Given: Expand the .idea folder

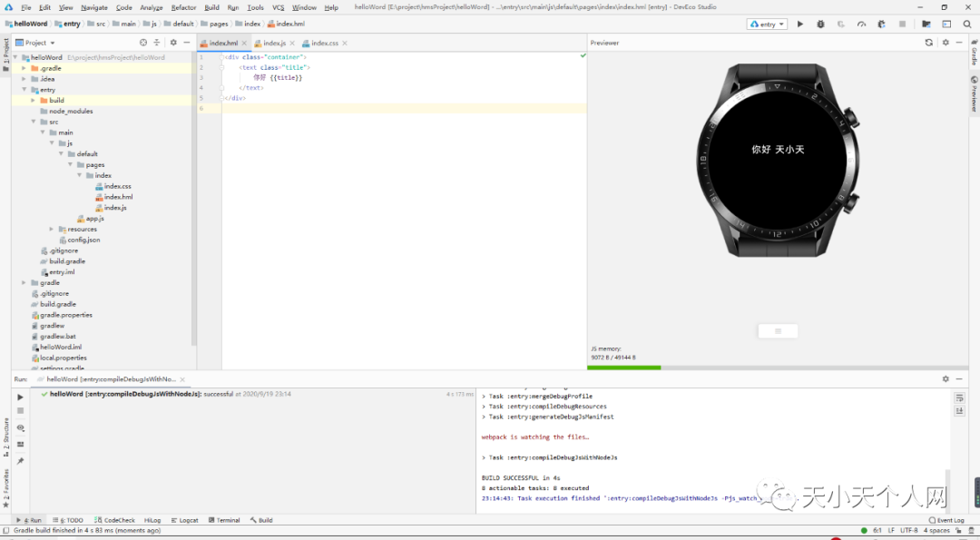Looking at the screenshot, I should click(24, 79).
